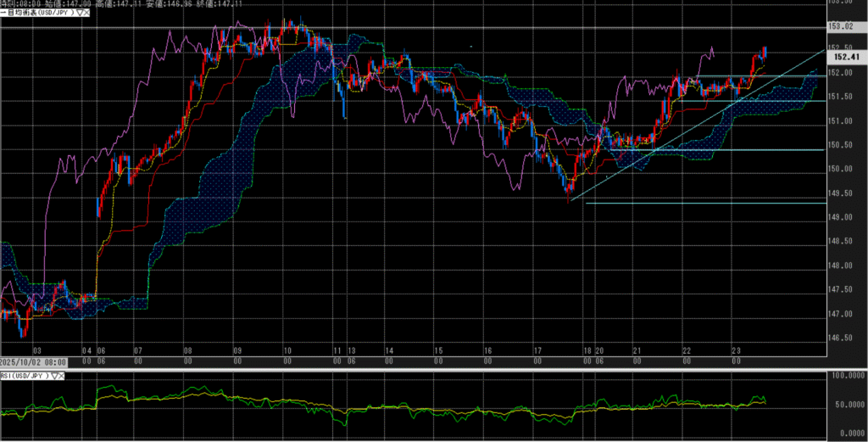Click the RSI(USD/JPY) panel label
868x442 pixels.
point(25,373)
